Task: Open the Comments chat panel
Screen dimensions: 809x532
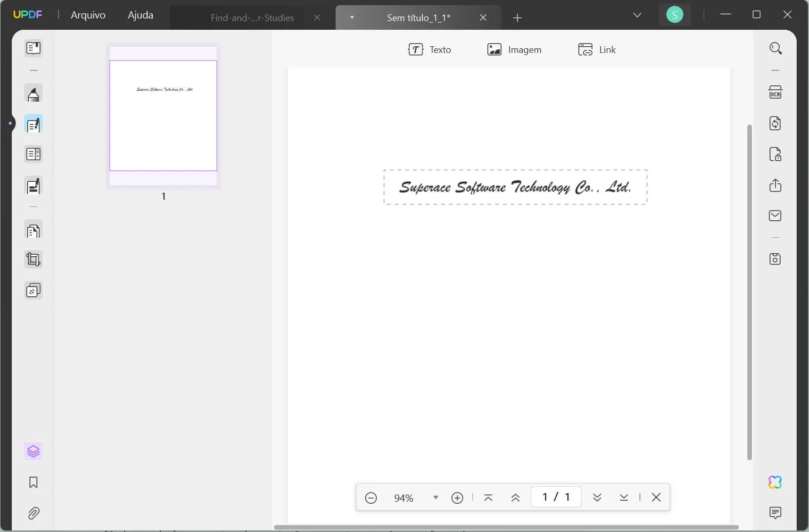Action: 775,512
